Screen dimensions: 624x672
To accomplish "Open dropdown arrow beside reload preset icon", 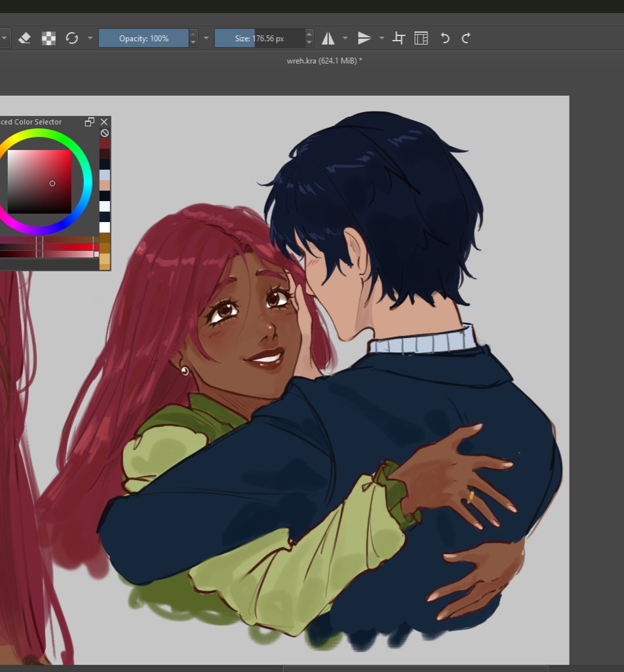I will (90, 38).
